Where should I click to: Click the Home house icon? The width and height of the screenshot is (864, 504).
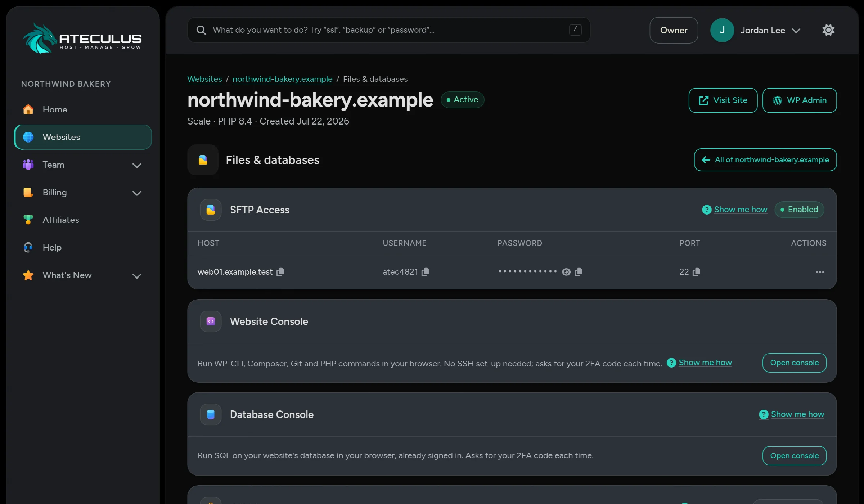[x=28, y=109]
